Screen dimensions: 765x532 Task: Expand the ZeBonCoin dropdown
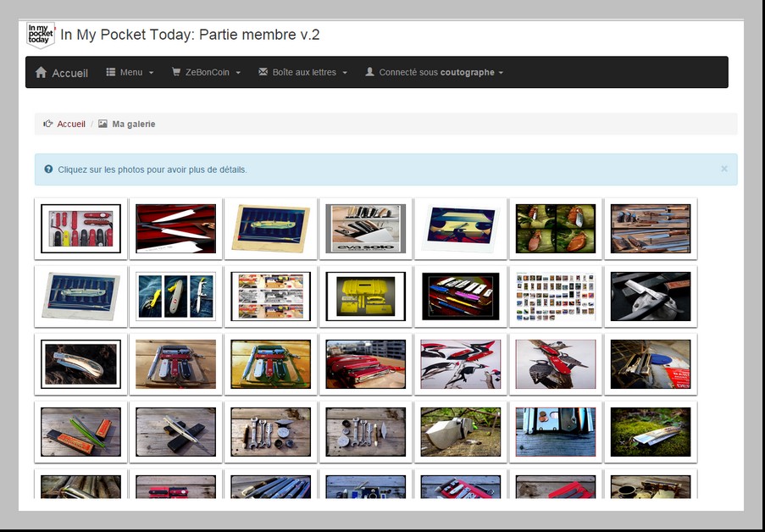207,72
